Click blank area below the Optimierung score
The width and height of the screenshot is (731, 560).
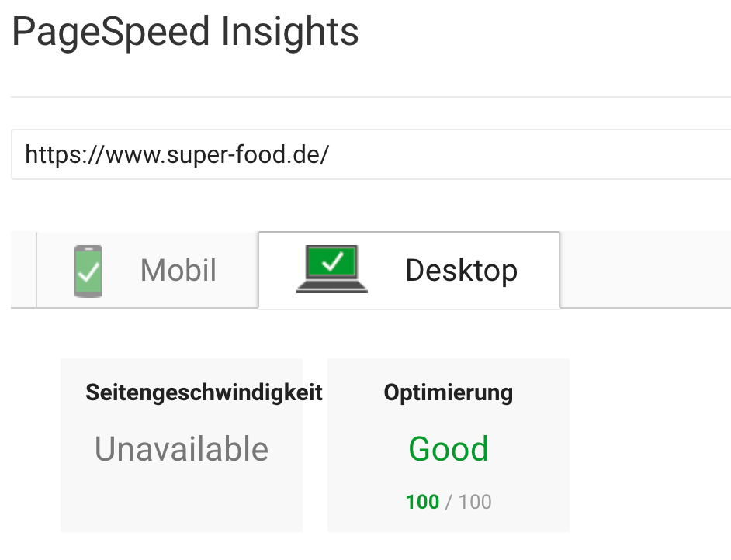449,521
